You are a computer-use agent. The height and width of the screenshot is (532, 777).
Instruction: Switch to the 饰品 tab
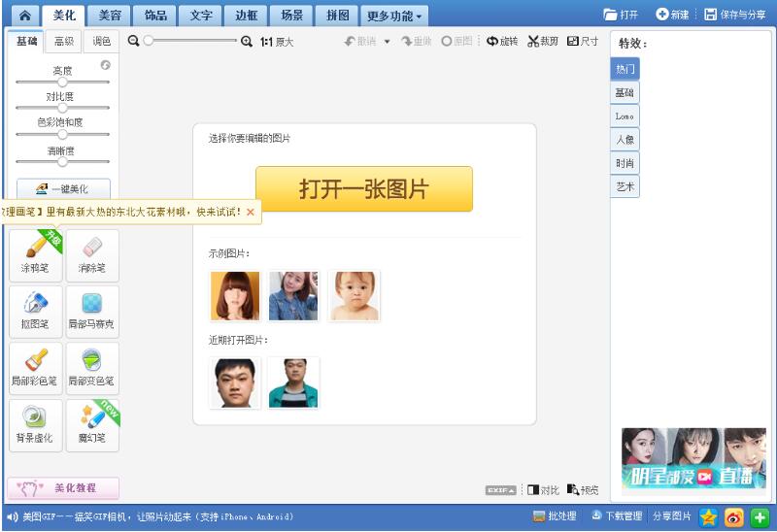point(155,16)
